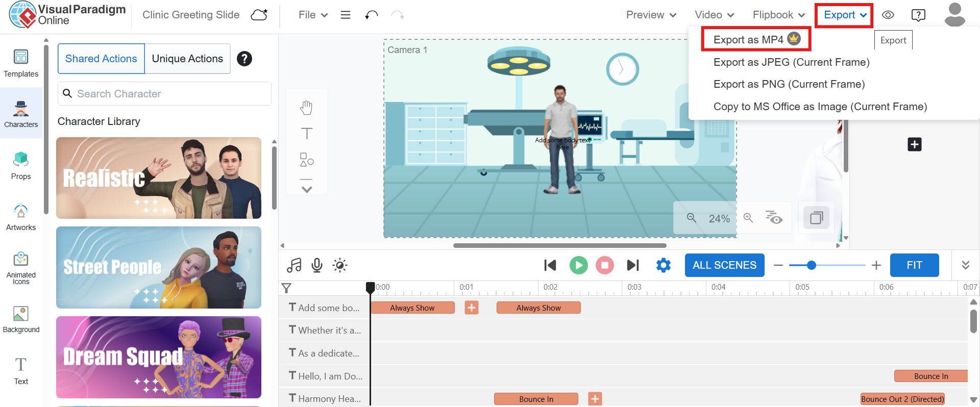This screenshot has height=407, width=980.
Task: Open the Street People character category
Action: pyautogui.click(x=159, y=267)
